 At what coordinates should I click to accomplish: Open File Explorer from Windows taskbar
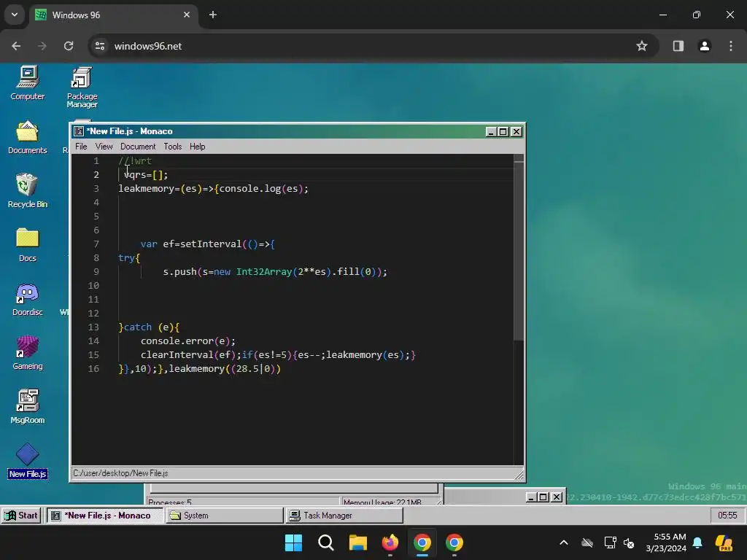click(357, 542)
